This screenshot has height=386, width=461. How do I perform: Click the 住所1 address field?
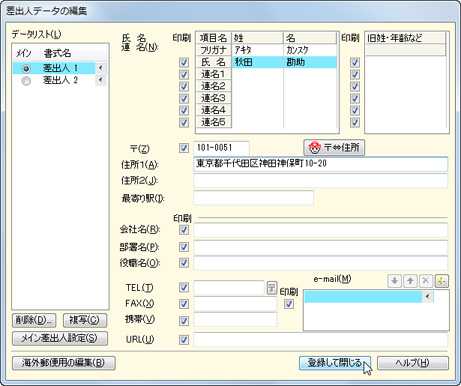click(x=321, y=164)
